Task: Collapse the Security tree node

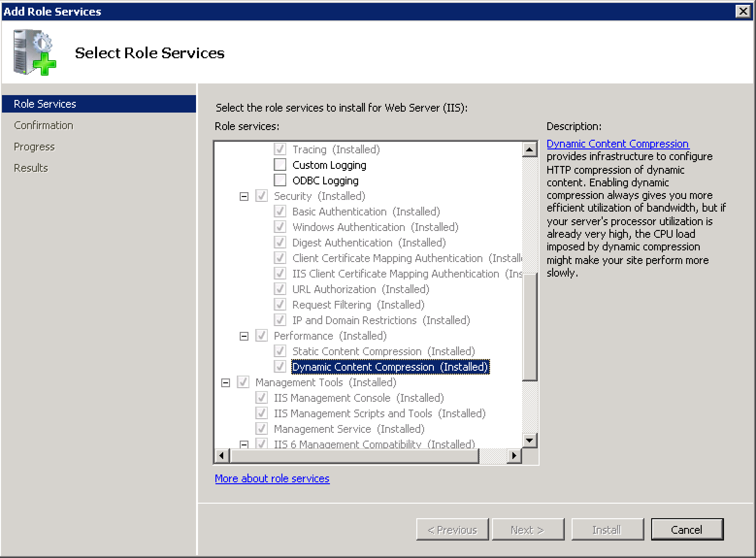Action: tap(244, 196)
